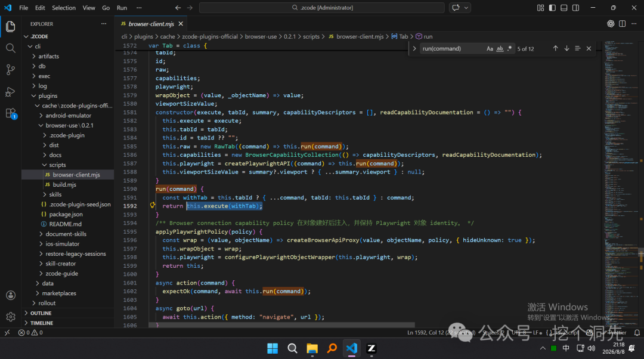Click the ChatGPT icon in editor toolbar

pyautogui.click(x=611, y=24)
